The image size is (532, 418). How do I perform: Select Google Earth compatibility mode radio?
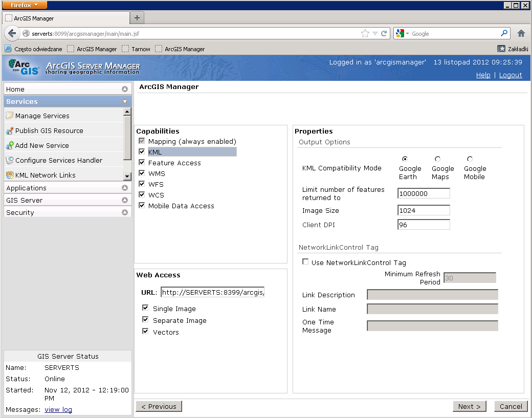click(x=405, y=159)
